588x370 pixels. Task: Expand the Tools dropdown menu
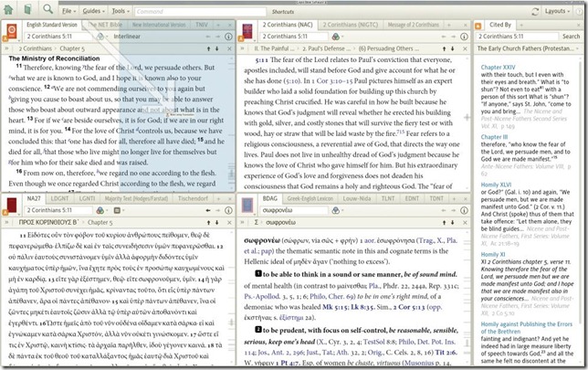(121, 9)
